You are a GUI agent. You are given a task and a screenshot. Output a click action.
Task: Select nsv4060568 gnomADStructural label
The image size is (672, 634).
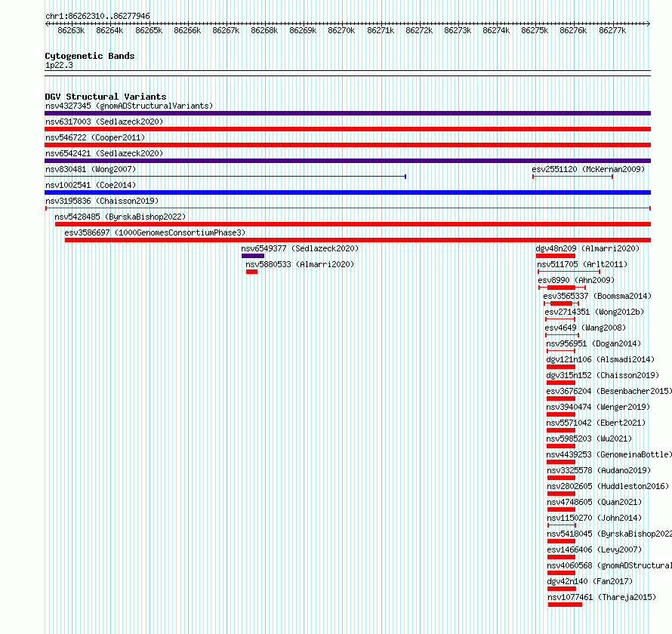point(609,565)
